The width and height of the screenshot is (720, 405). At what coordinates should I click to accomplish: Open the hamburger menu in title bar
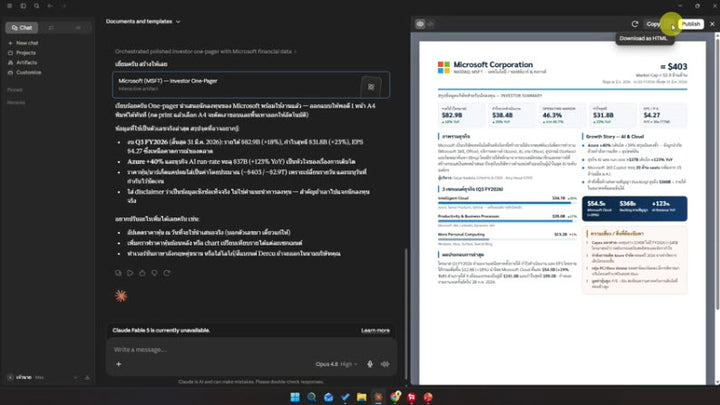[x=9, y=6]
